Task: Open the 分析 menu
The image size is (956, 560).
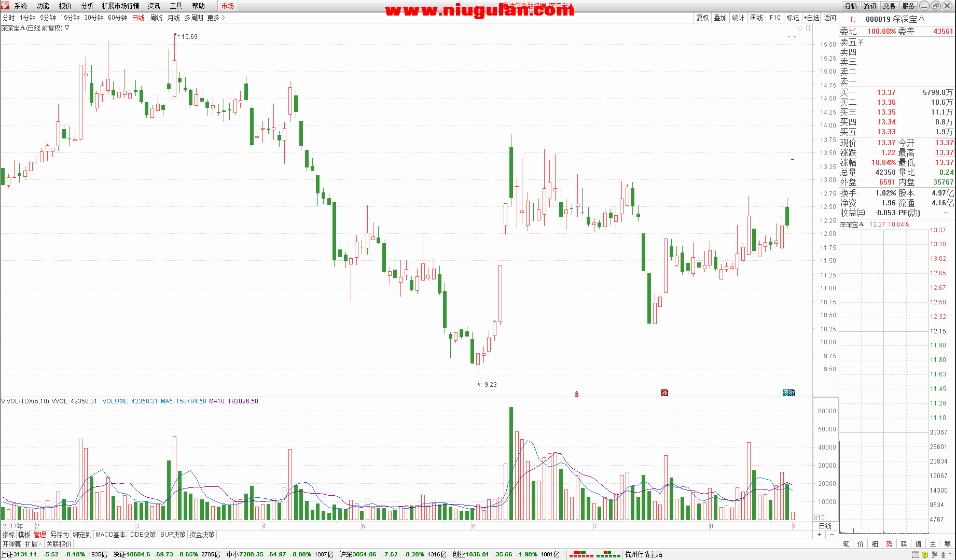Action: 88,6
